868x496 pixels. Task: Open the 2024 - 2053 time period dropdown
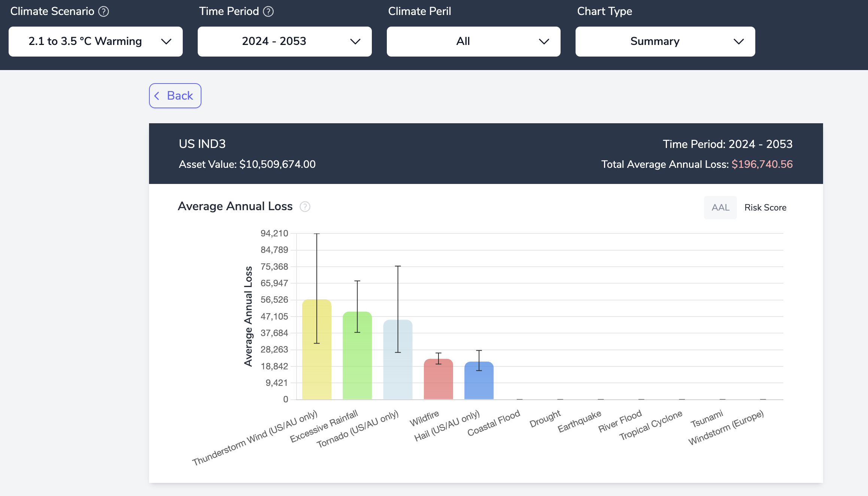click(285, 42)
